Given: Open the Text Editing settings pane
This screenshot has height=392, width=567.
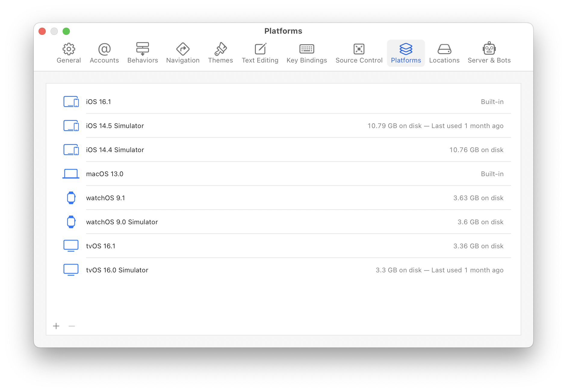Looking at the screenshot, I should tap(260, 53).
